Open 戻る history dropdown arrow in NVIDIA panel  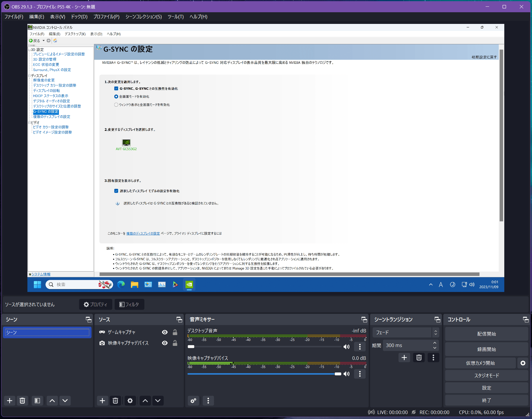click(x=43, y=41)
